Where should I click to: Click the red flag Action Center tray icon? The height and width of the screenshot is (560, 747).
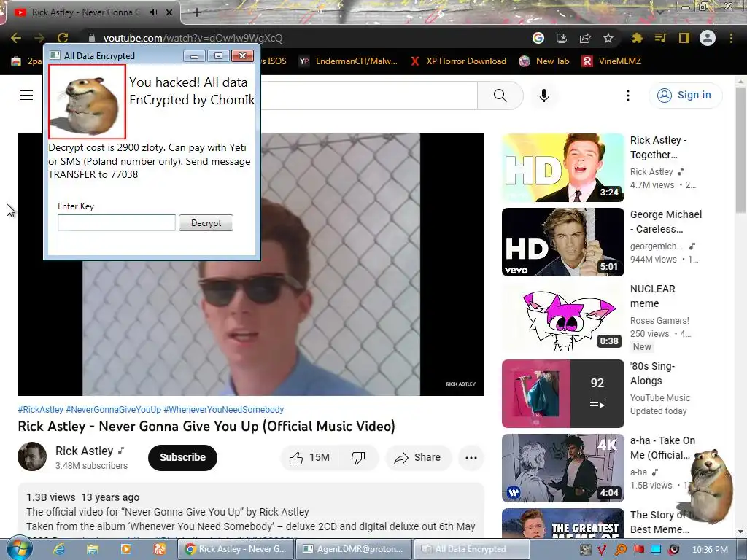point(638,550)
